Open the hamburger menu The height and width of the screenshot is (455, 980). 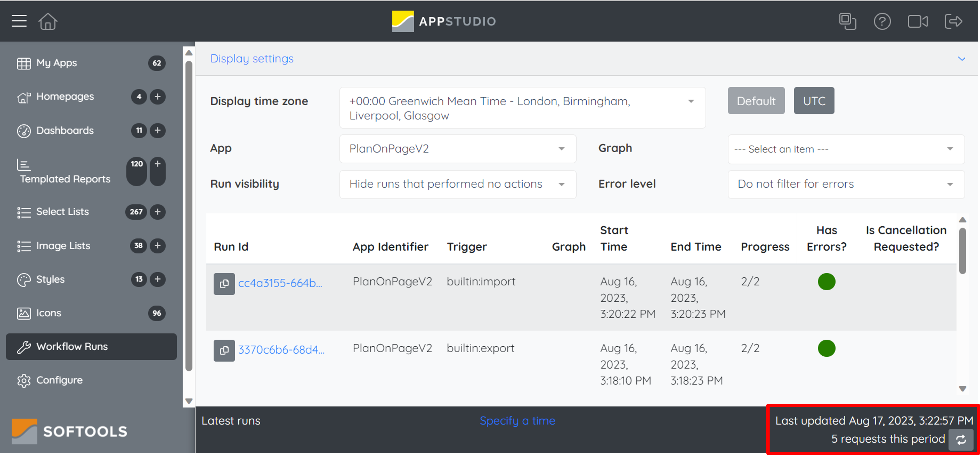click(19, 21)
